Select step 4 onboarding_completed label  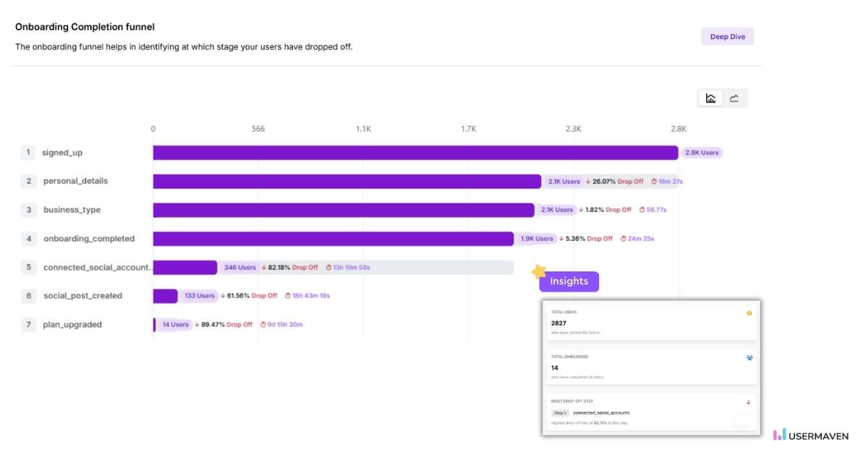pyautogui.click(x=88, y=239)
